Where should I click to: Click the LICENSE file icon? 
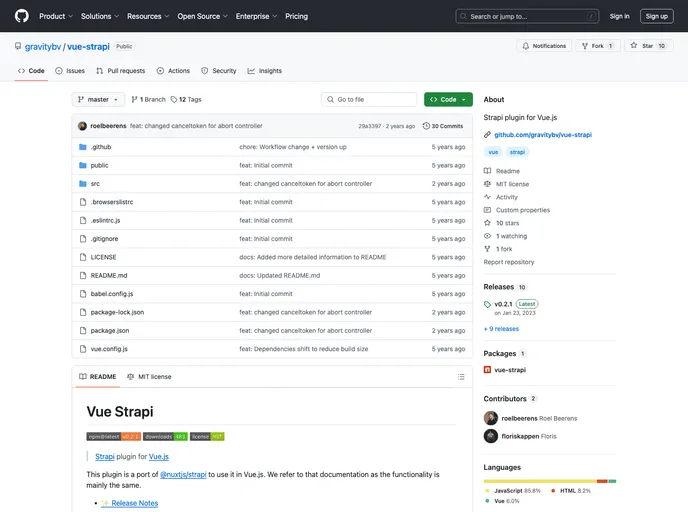coord(82,257)
